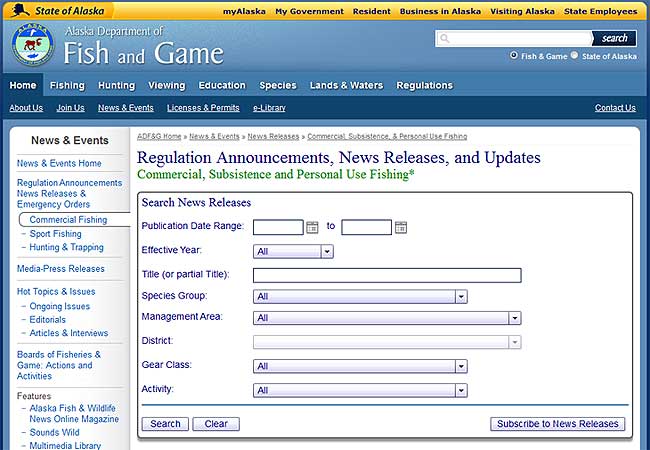Open Articles & Interviews sidebar link
Viewport: 650px width, 450px height.
pyautogui.click(x=69, y=333)
